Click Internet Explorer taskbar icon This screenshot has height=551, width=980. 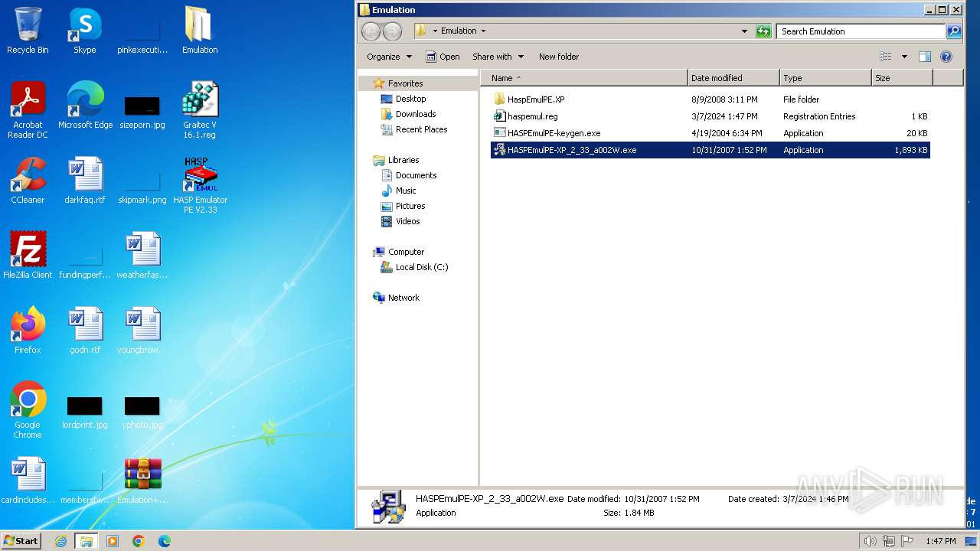tap(60, 541)
